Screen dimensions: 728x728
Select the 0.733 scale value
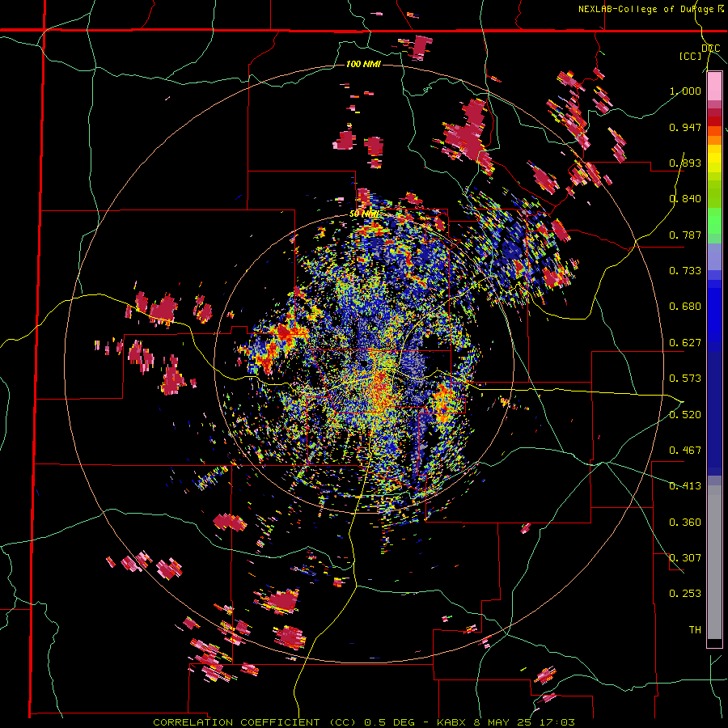pos(685,271)
